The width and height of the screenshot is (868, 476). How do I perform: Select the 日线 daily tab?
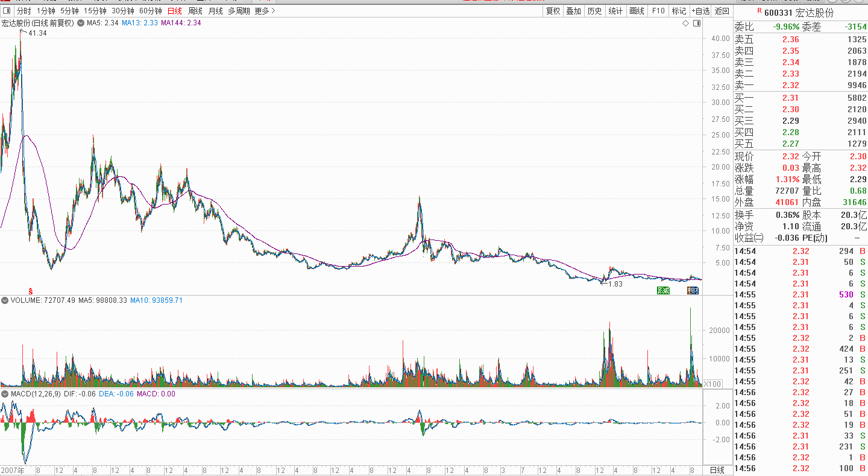175,11
